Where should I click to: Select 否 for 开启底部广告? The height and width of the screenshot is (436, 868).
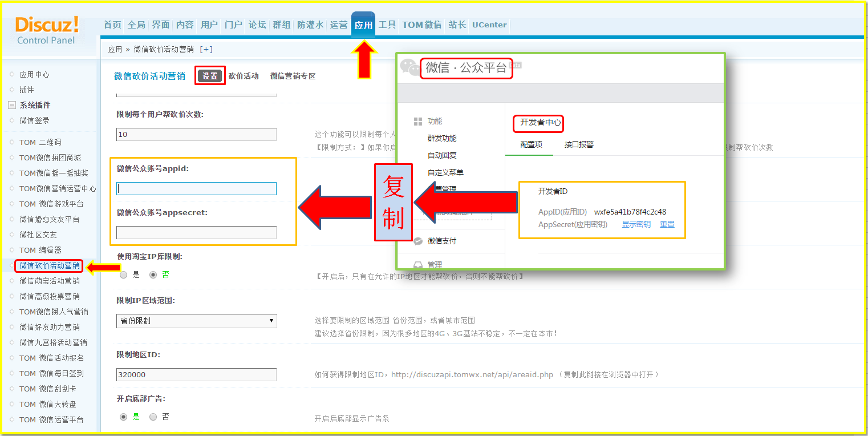coord(153,417)
